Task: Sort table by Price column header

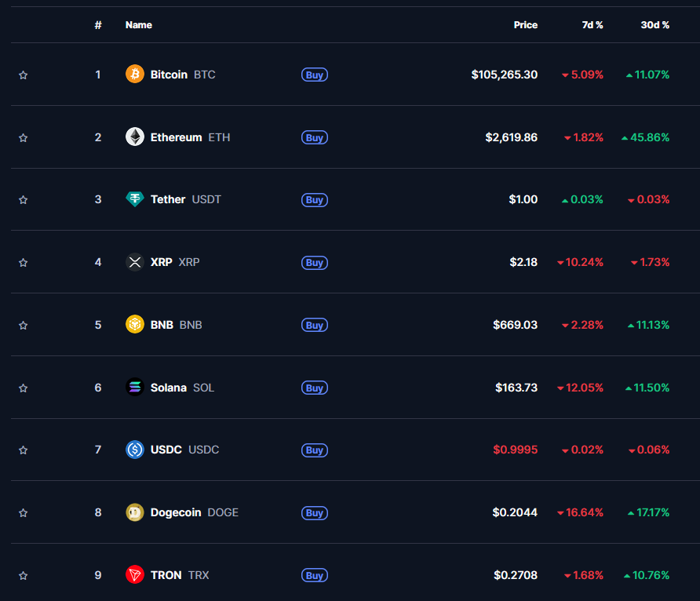Action: pos(526,25)
